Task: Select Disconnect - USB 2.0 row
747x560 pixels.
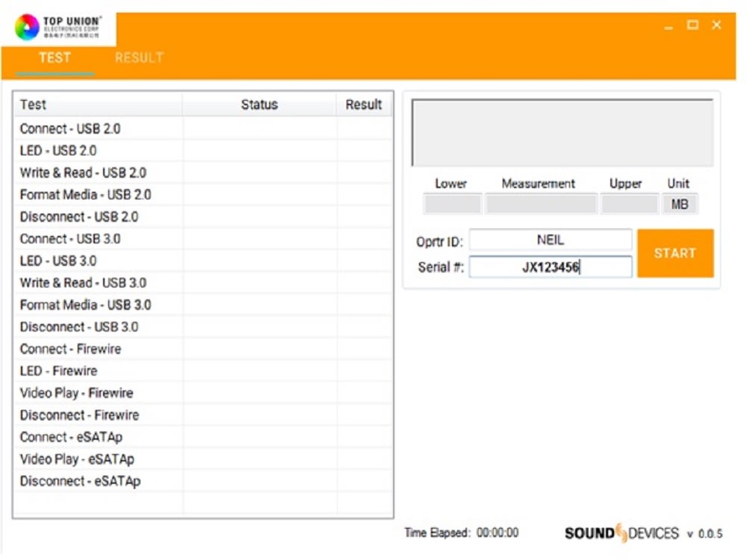Action: pos(203,217)
